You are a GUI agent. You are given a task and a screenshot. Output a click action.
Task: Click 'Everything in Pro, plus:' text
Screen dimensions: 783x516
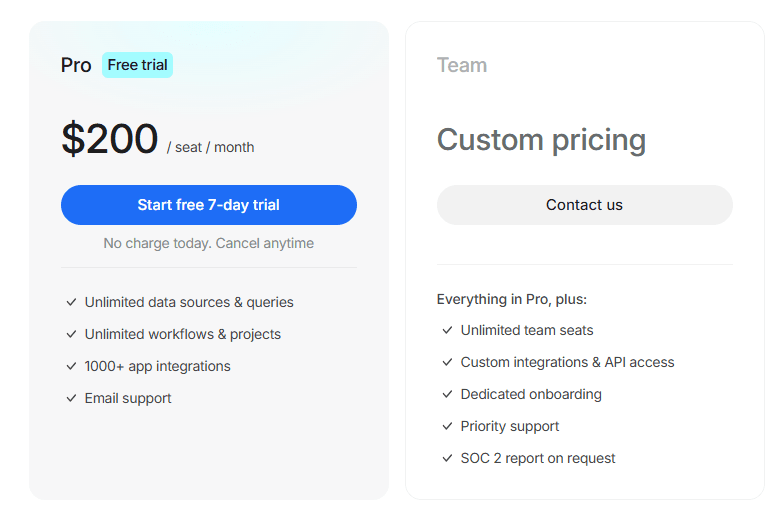(x=512, y=299)
